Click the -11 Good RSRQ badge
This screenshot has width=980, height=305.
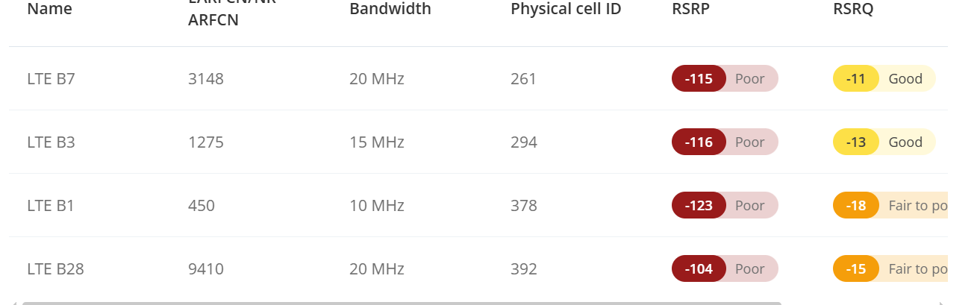(884, 78)
